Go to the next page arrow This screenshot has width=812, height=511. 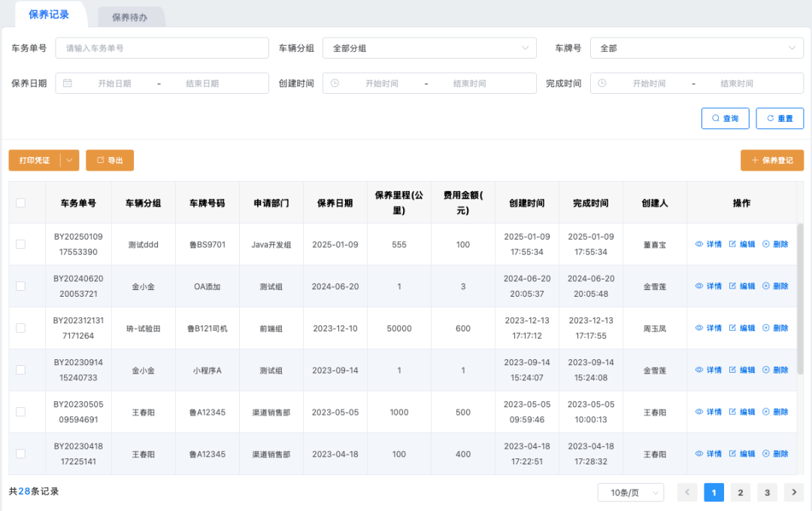794,492
